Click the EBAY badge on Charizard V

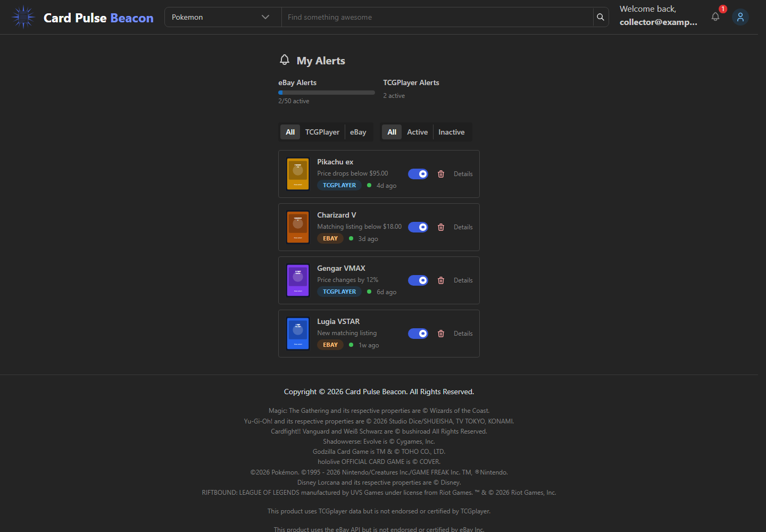[x=330, y=238]
